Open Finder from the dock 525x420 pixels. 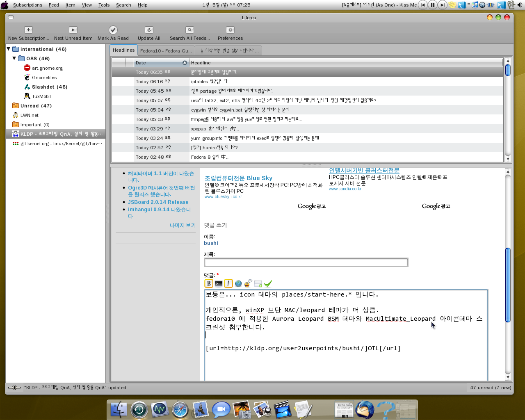click(x=119, y=409)
